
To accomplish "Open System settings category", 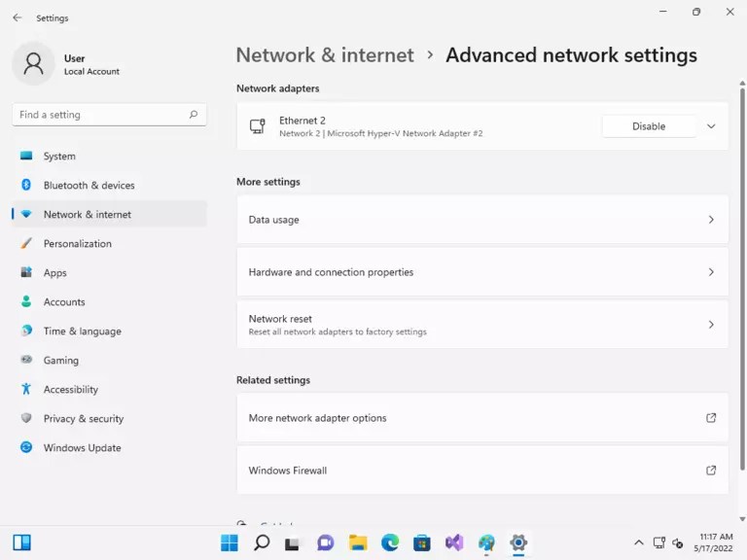I will pos(110,157).
